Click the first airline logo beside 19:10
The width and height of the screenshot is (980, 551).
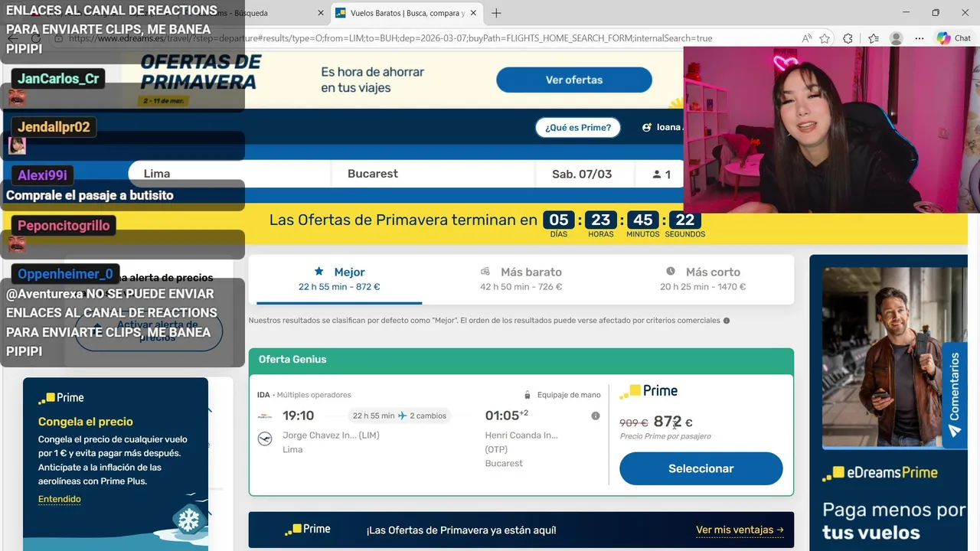tap(265, 416)
